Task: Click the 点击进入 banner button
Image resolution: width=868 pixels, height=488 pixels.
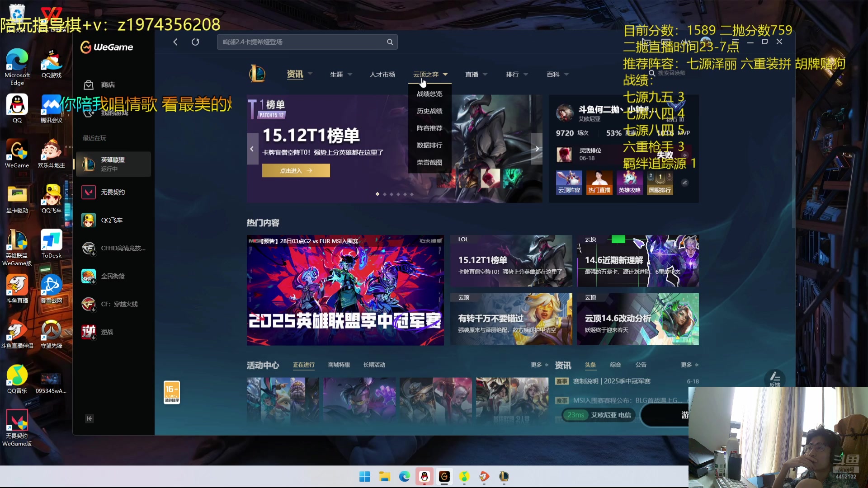Action: tap(296, 171)
